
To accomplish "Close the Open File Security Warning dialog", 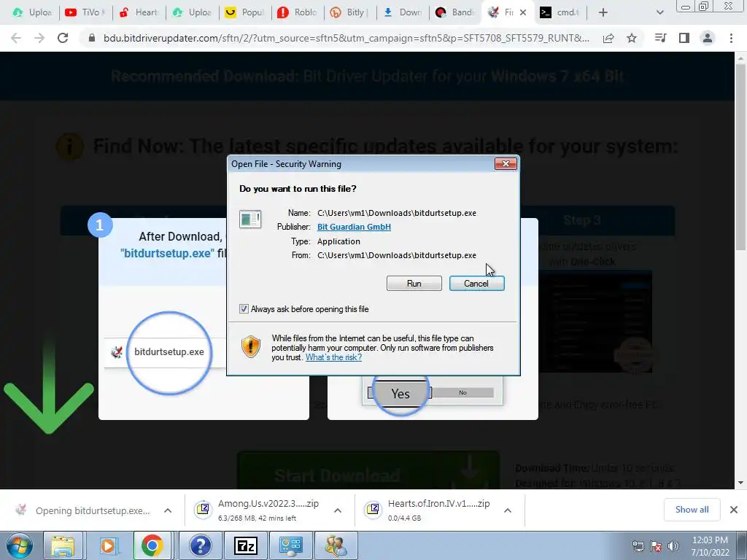I will [x=506, y=164].
